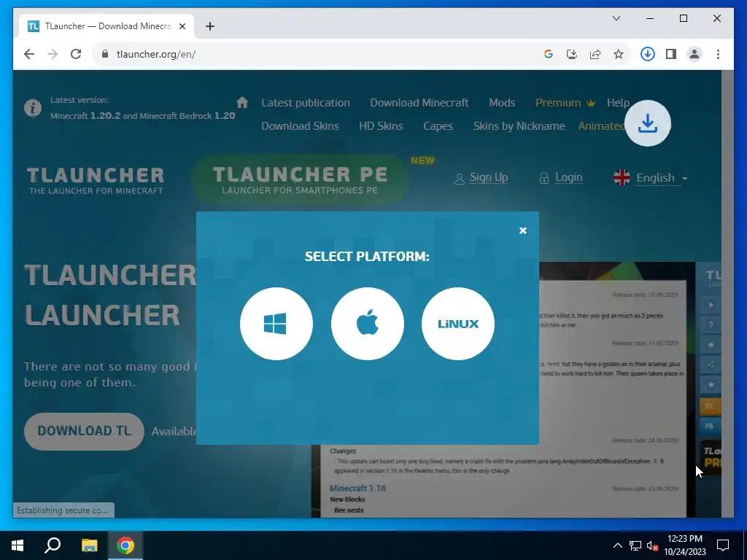Screen dimensions: 747x560
Task: Open taskbar search
Action: [x=53, y=545]
